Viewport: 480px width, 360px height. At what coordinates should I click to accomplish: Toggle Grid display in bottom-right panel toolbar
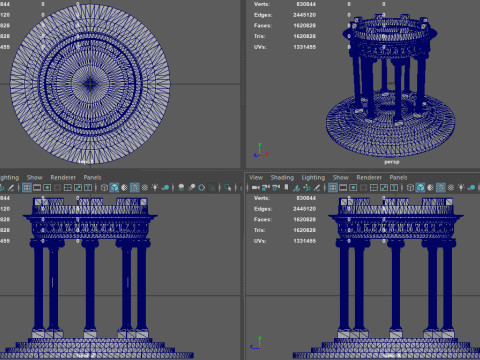point(333,188)
